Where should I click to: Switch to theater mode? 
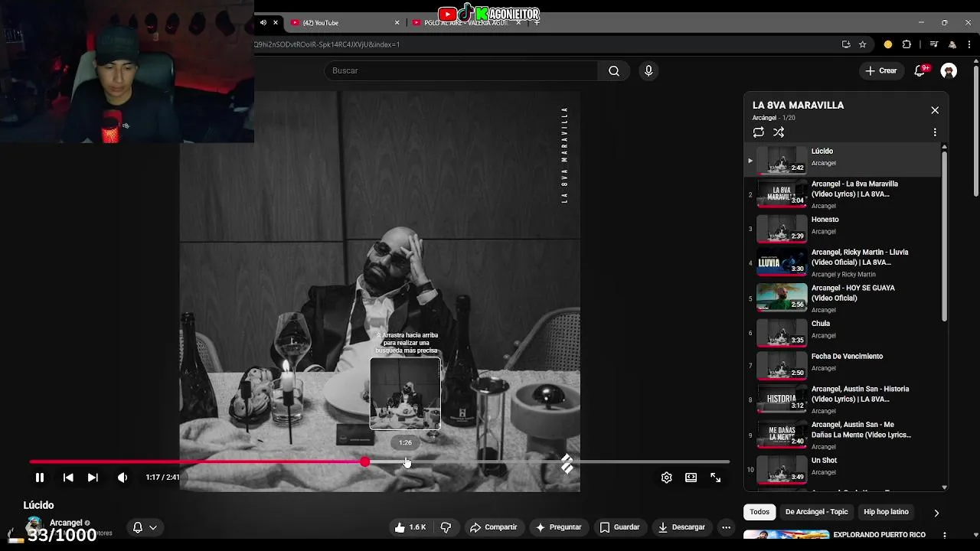[691, 478]
